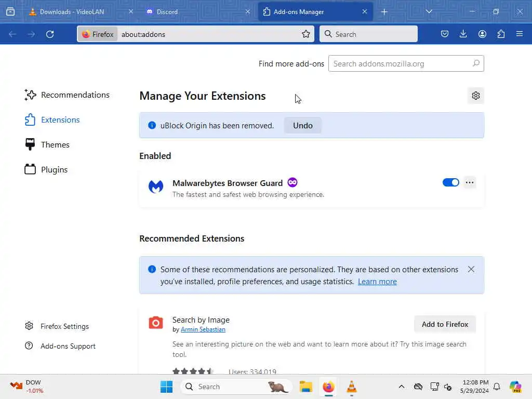Select Extensions in the sidebar

[52, 120]
